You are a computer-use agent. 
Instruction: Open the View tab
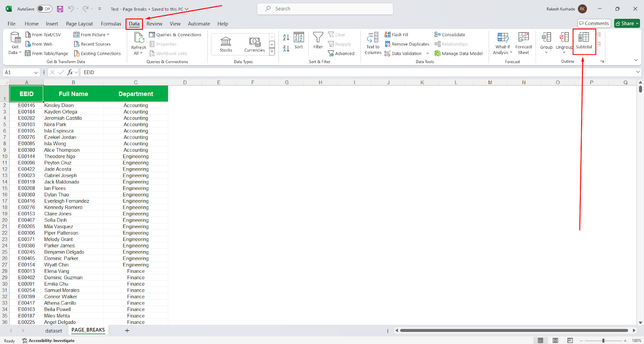(x=175, y=24)
